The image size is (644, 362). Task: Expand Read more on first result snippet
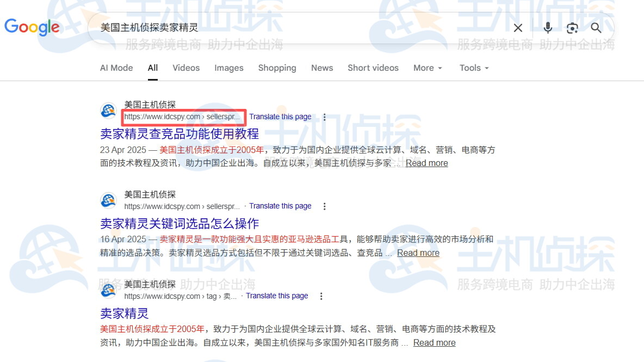point(426,163)
